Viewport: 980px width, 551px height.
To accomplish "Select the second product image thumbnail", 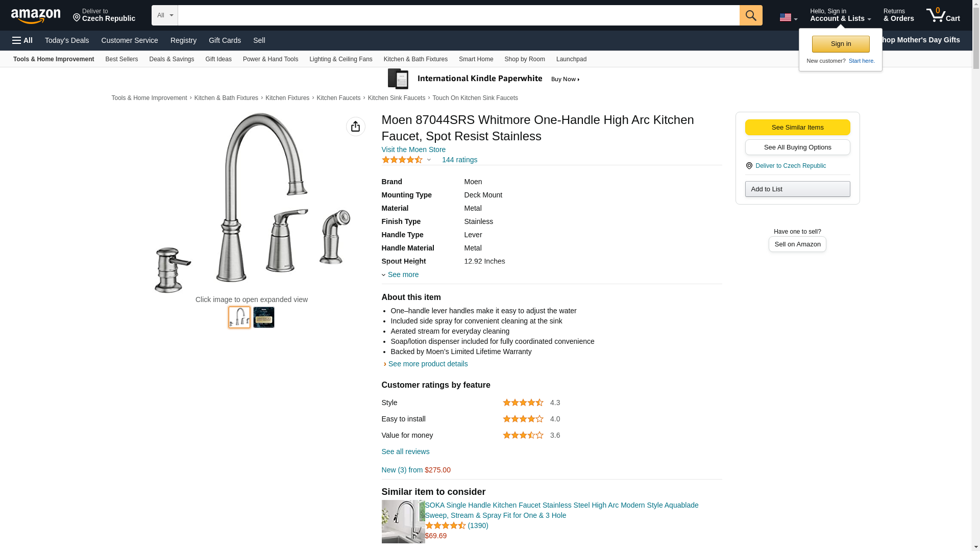I will 264,317.
